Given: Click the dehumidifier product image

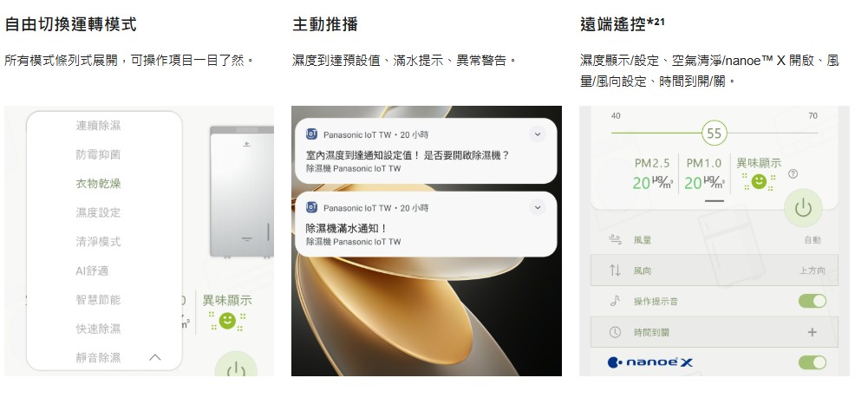Looking at the screenshot, I should tap(242, 192).
